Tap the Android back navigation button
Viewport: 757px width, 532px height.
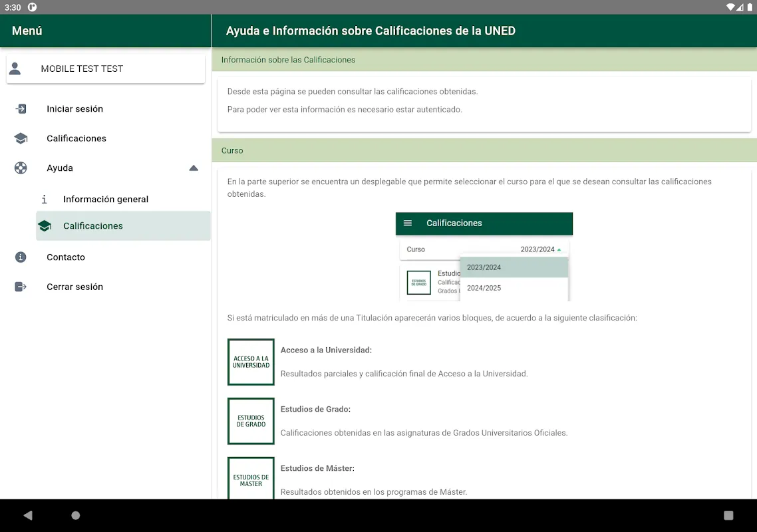[28, 515]
